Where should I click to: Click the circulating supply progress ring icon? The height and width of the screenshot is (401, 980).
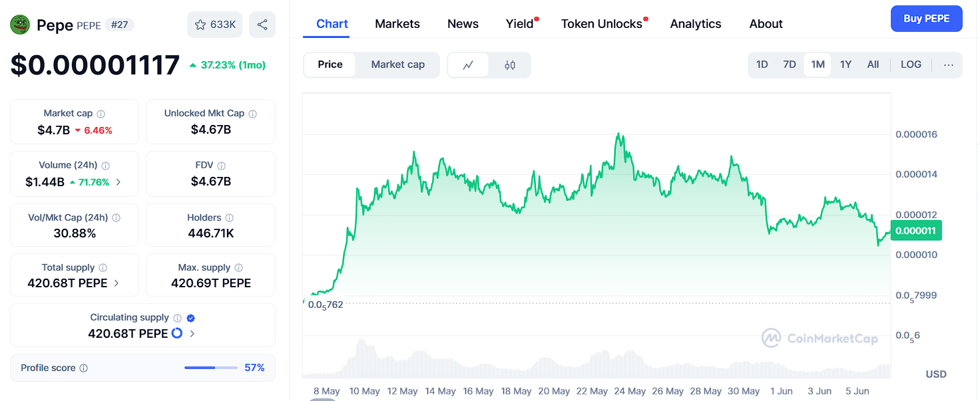tap(177, 333)
